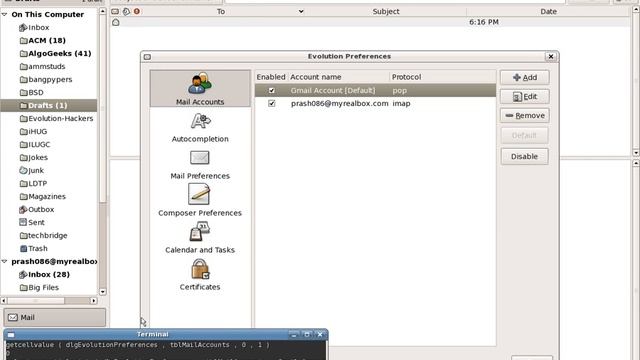640x360 pixels.
Task: Select the ILUGC folder
Action: point(35,144)
